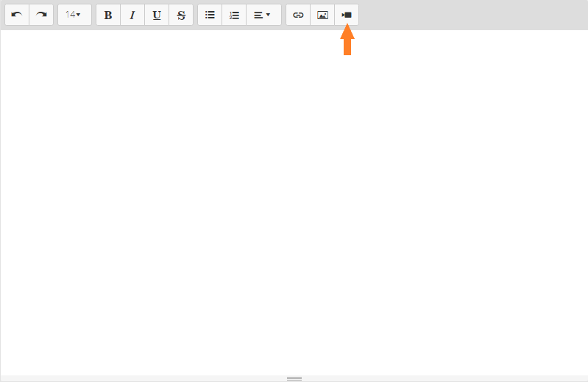The image size is (588, 382).
Task: Insert a bulleted list
Action: pyautogui.click(x=210, y=15)
